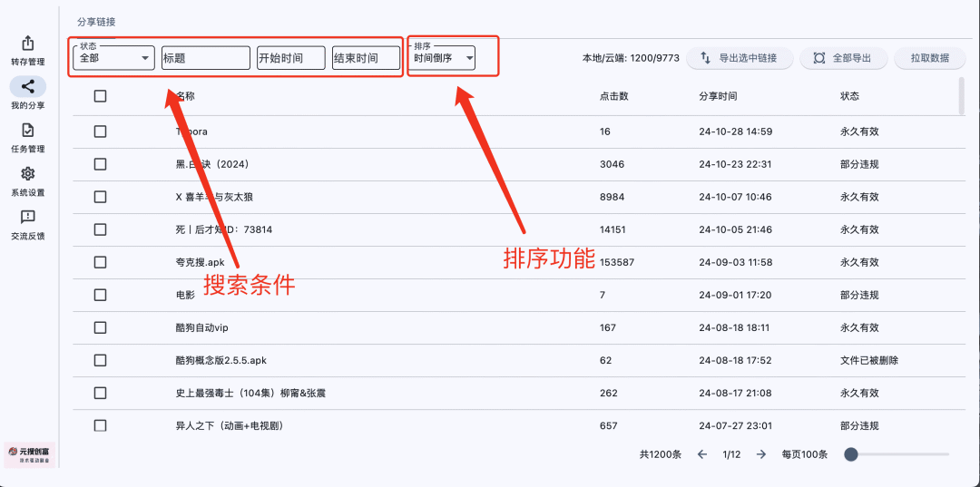
Task: Click the 开始时间 date field
Action: pos(291,58)
